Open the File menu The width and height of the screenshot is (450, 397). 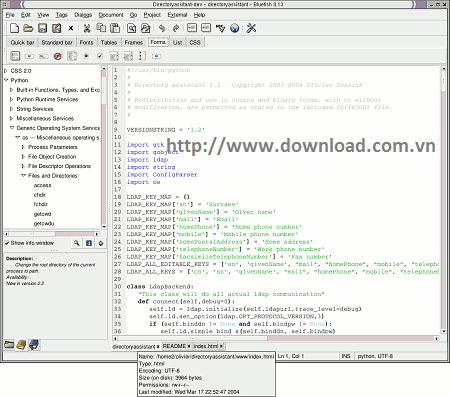tap(10, 15)
